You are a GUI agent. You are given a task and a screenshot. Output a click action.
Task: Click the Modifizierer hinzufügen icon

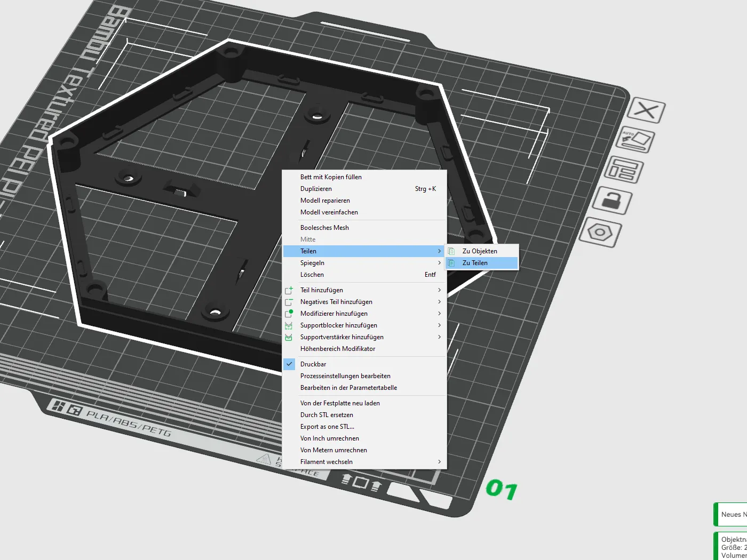289,314
